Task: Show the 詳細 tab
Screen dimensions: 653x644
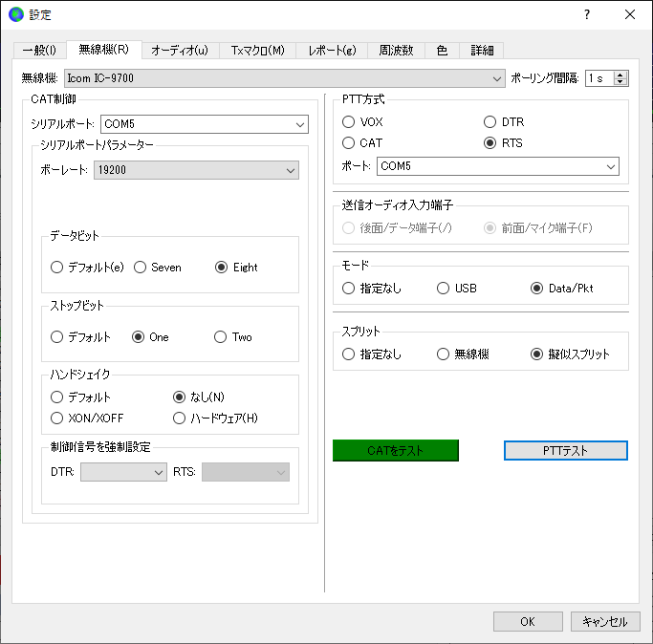Action: pos(482,51)
